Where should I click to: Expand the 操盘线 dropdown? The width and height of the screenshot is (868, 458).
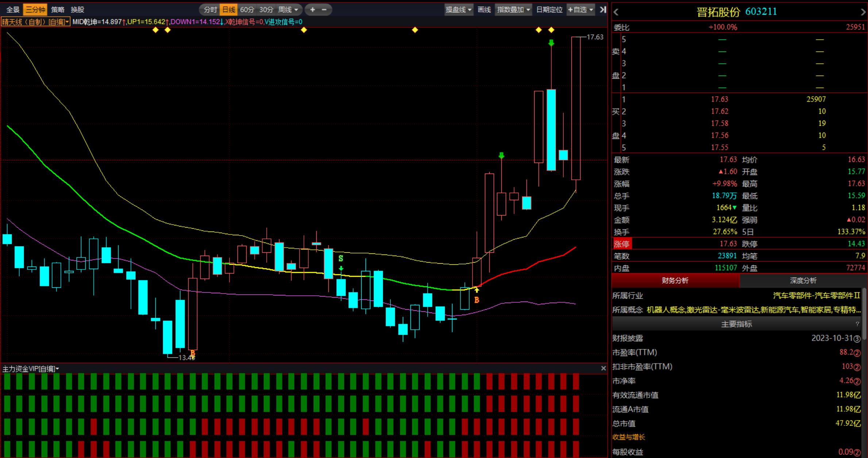click(x=459, y=10)
